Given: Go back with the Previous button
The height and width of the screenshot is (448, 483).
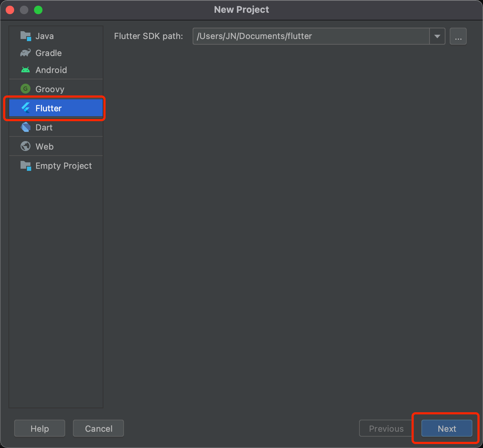Looking at the screenshot, I should (x=386, y=429).
